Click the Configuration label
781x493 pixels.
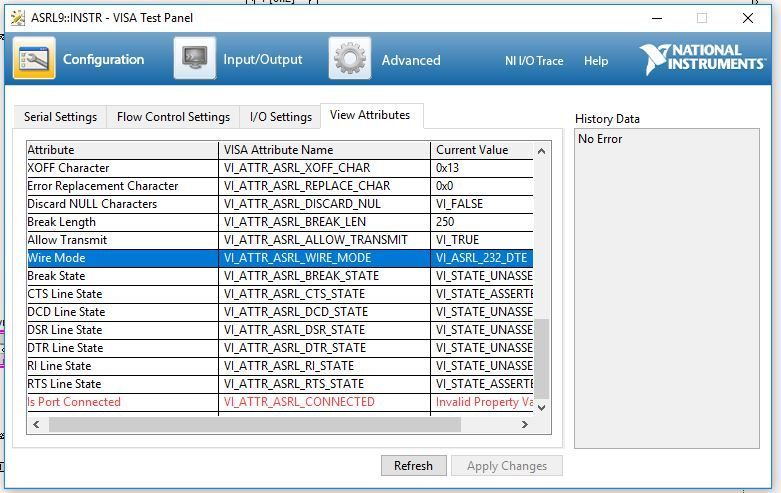coord(103,60)
